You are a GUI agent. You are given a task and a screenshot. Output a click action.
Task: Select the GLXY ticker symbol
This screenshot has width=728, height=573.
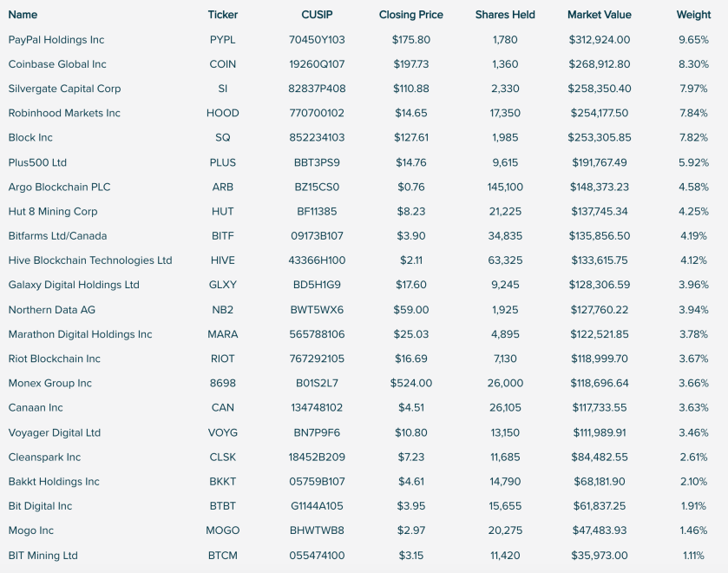(x=223, y=285)
